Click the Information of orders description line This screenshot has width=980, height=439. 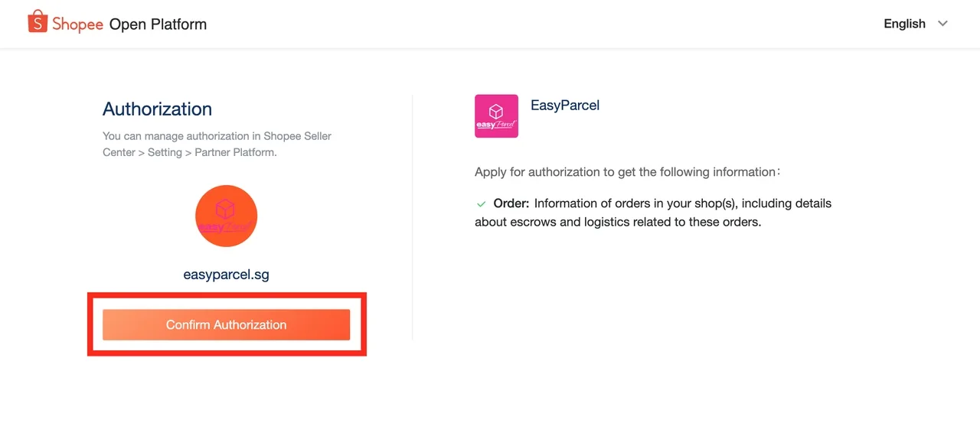[x=682, y=203]
